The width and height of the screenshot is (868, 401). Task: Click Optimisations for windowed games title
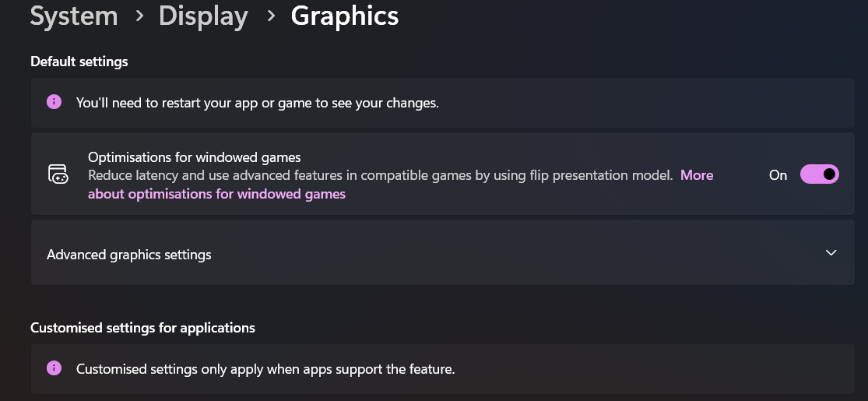pos(195,157)
